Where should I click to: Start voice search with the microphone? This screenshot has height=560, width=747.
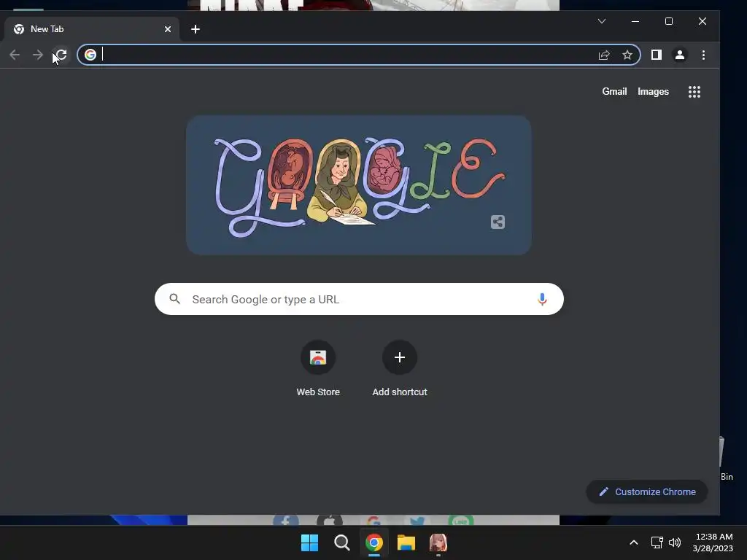point(542,299)
